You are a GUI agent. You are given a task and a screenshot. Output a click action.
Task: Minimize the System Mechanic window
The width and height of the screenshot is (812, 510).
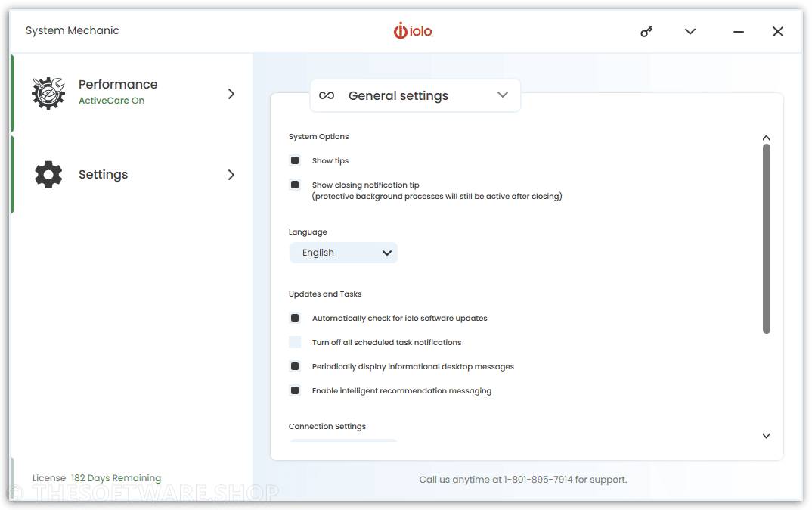739,32
